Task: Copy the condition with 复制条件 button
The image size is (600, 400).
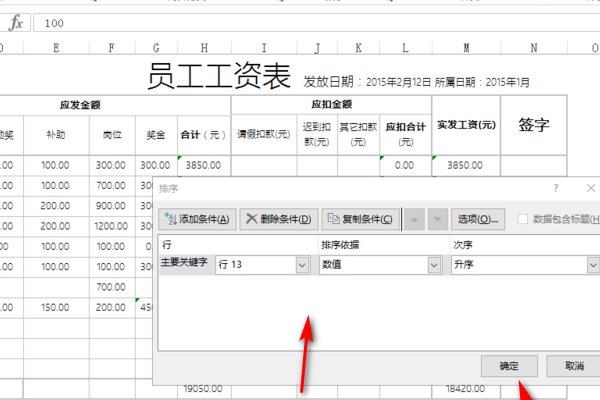Action: tap(360, 219)
